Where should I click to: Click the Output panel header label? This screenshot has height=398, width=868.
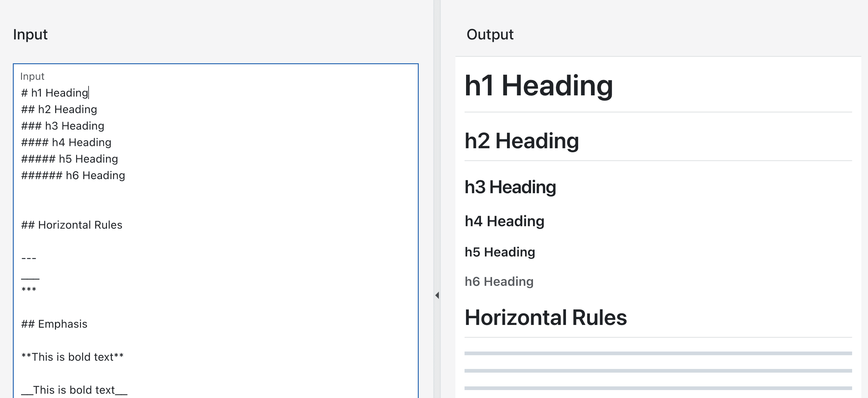[x=490, y=34]
